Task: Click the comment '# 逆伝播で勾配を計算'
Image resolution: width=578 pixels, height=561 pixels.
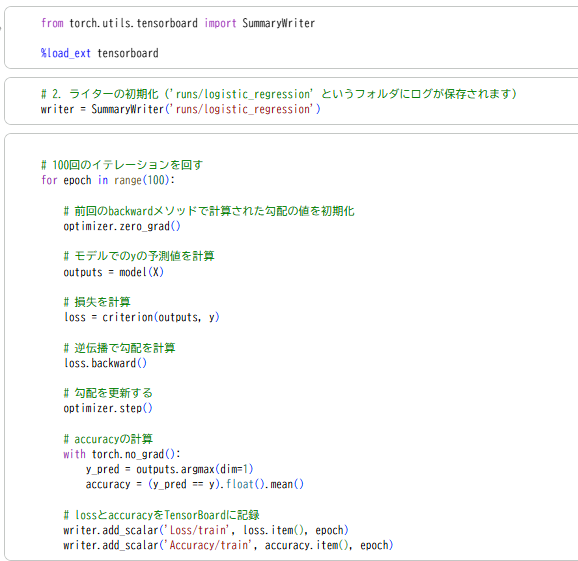Action: pos(119,348)
